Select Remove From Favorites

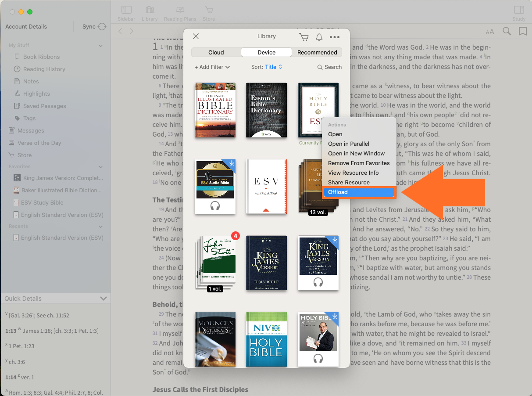point(359,163)
